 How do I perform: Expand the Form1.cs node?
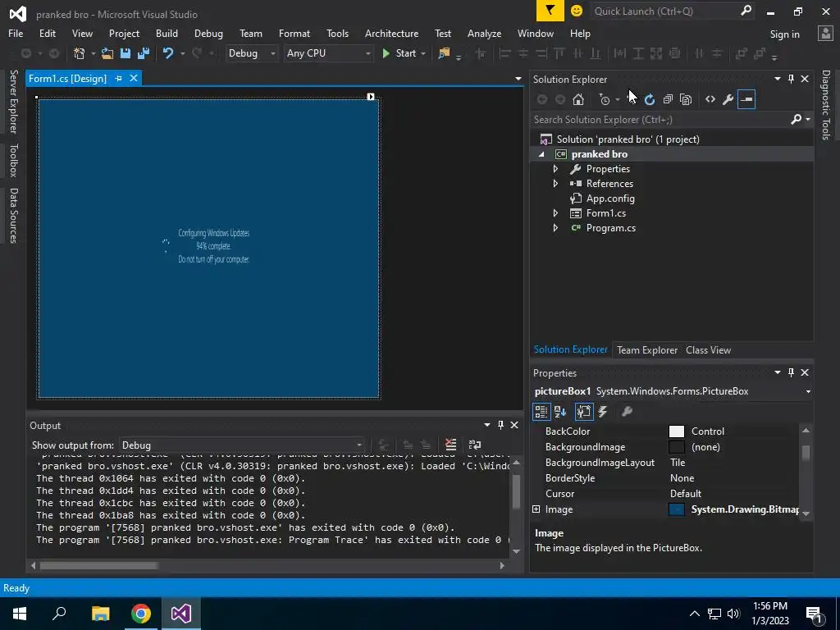coord(555,213)
